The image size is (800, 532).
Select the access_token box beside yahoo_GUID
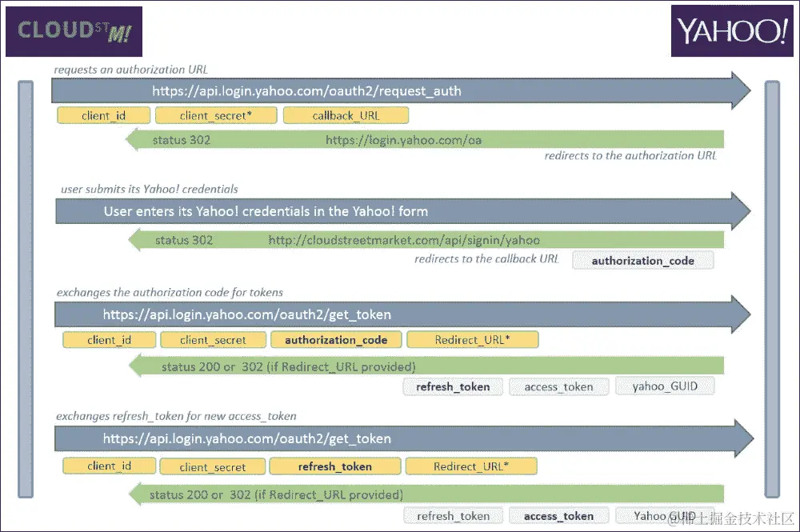(x=558, y=386)
